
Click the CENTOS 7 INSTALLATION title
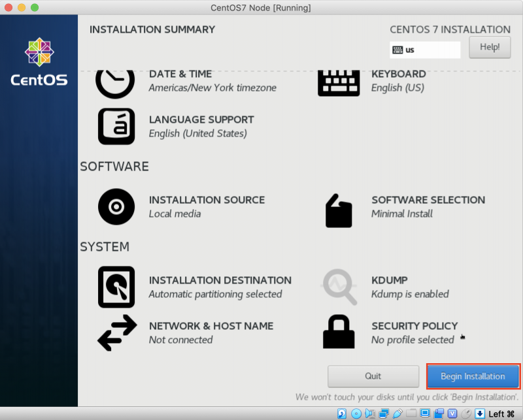point(450,29)
